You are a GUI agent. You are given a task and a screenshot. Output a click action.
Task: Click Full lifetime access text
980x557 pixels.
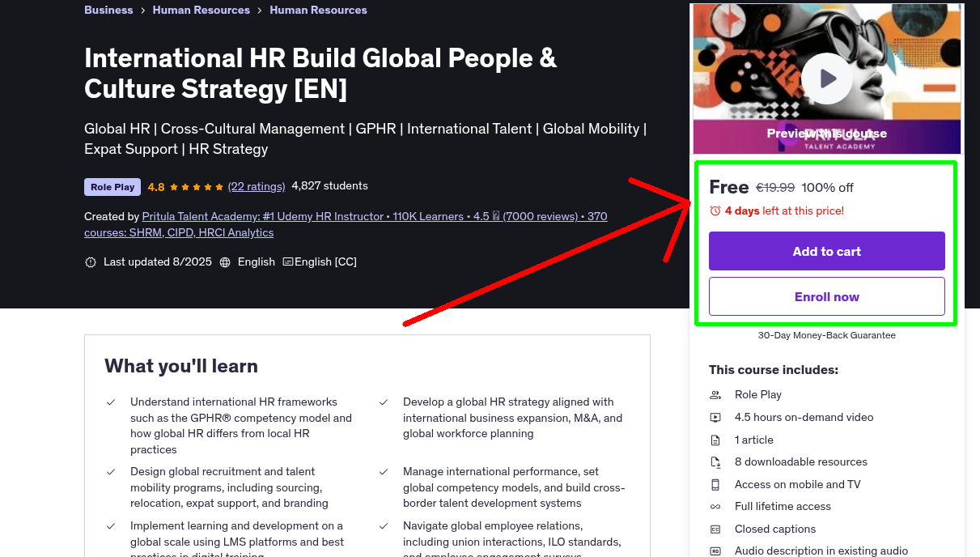click(783, 507)
